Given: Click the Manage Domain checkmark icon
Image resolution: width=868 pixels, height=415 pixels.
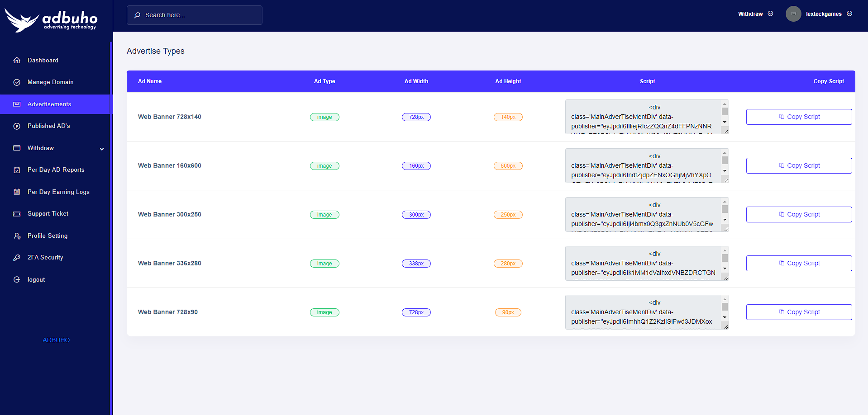Looking at the screenshot, I should (17, 82).
